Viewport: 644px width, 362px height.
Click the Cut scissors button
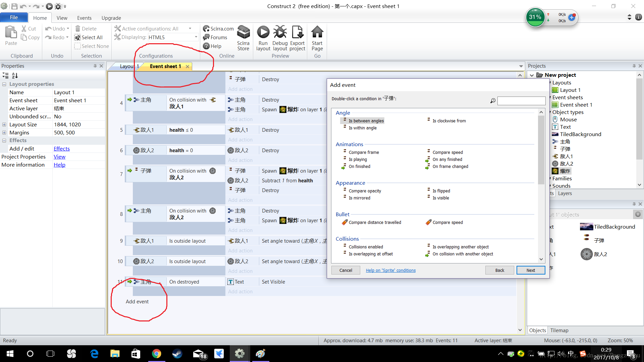coord(29,28)
